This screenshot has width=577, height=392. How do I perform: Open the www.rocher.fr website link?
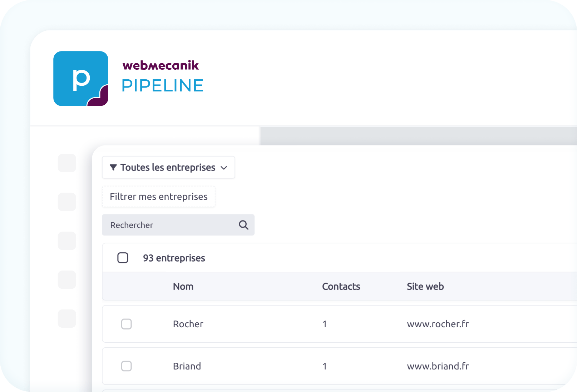(438, 324)
